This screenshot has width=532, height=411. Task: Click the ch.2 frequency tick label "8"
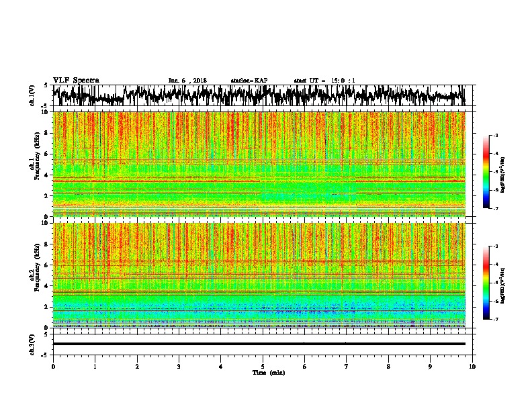point(47,244)
